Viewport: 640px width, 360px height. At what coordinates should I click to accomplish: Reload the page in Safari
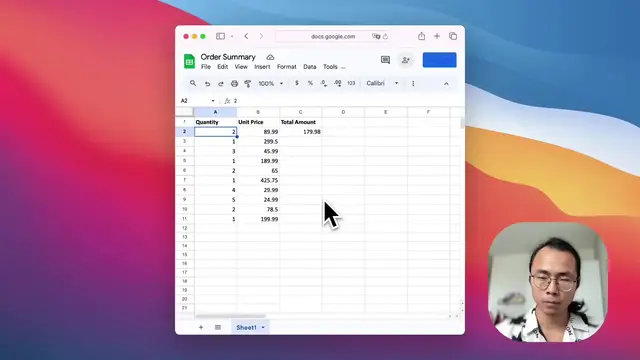(x=385, y=36)
